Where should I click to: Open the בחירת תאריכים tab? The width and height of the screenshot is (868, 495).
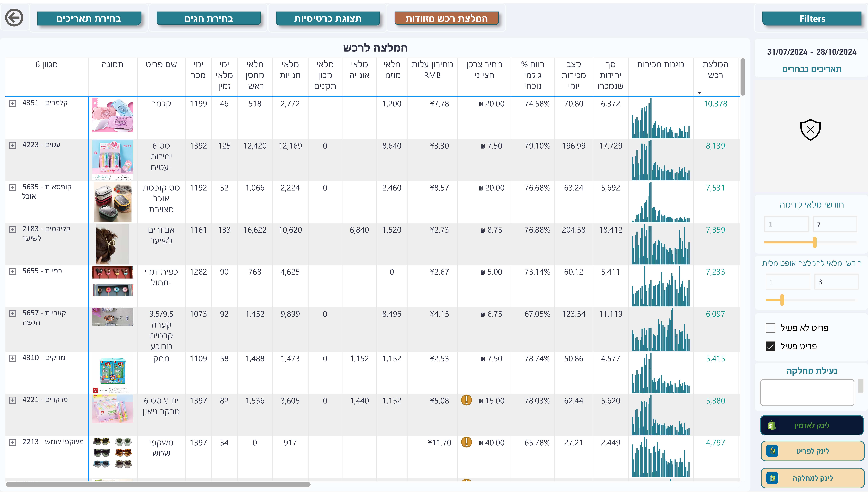pos(89,18)
